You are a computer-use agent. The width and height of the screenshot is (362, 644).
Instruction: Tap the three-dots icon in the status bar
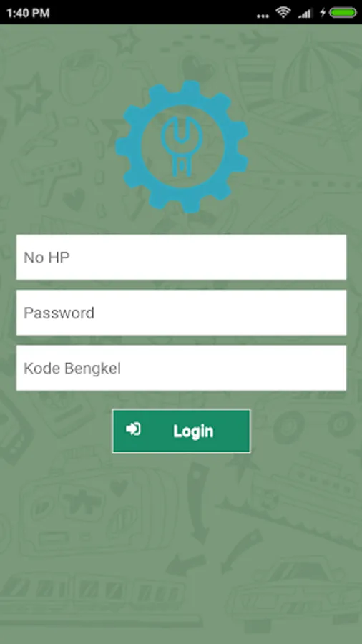(263, 16)
